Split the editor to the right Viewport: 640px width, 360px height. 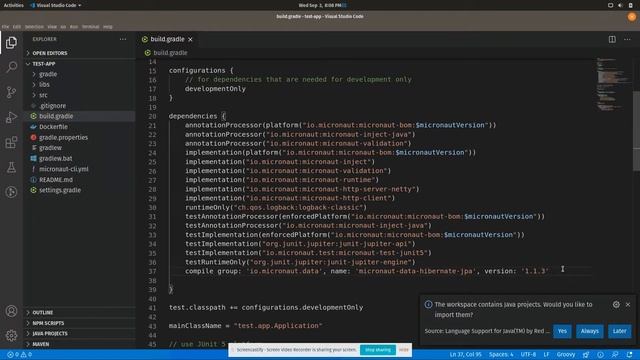click(612, 39)
